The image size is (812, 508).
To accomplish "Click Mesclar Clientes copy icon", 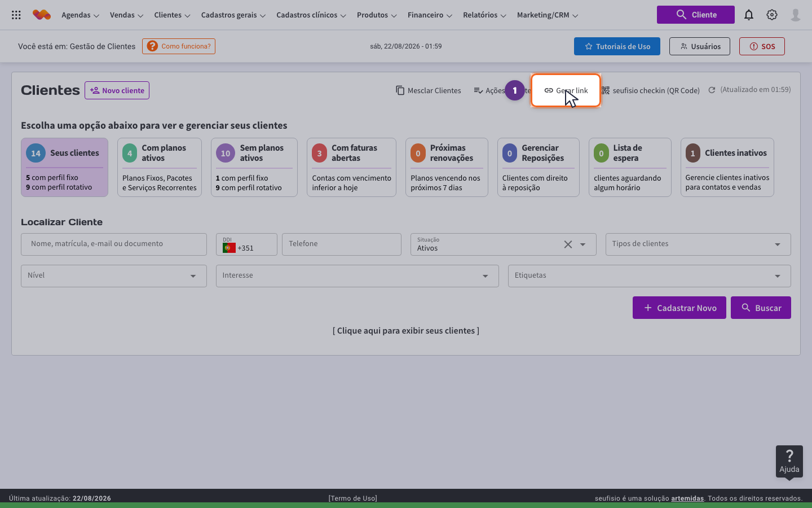I will click(400, 90).
